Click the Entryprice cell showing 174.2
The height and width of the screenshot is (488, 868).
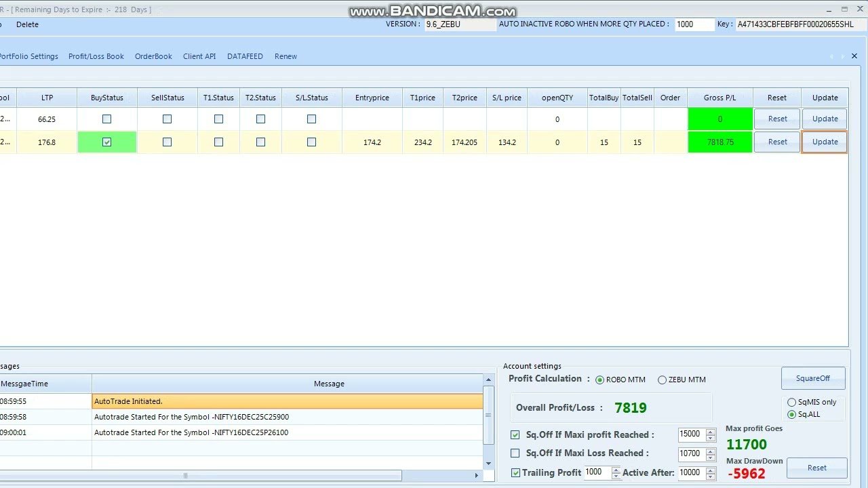click(372, 142)
